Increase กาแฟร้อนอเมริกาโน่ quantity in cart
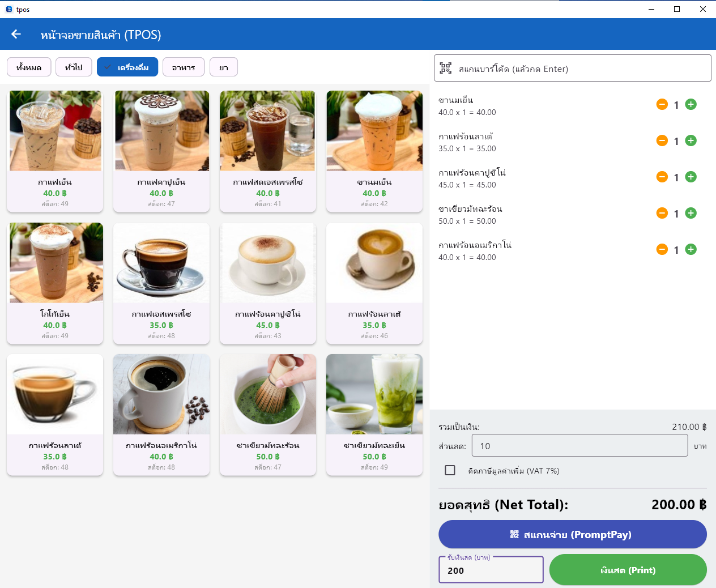 coord(691,249)
